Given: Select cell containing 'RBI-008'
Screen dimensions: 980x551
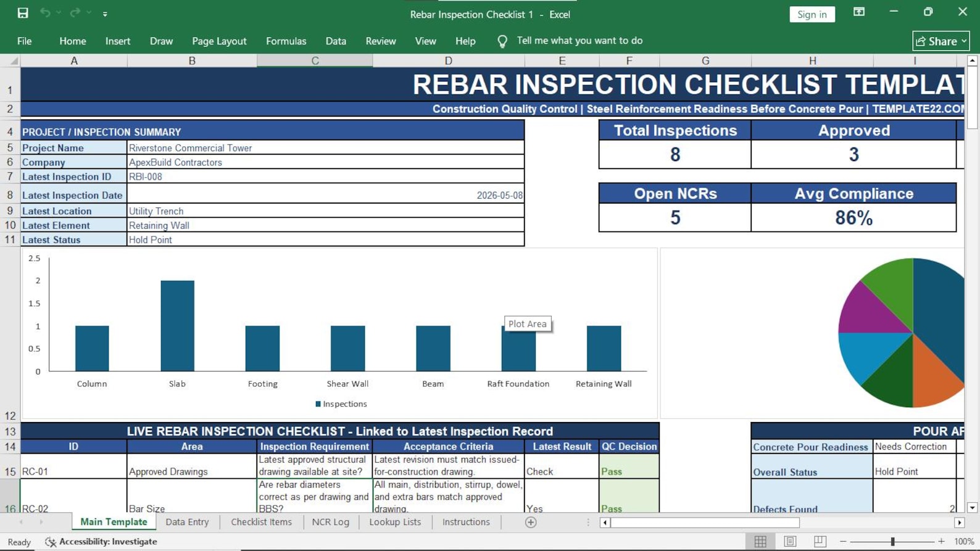Looking at the screenshot, I should pyautogui.click(x=325, y=176).
